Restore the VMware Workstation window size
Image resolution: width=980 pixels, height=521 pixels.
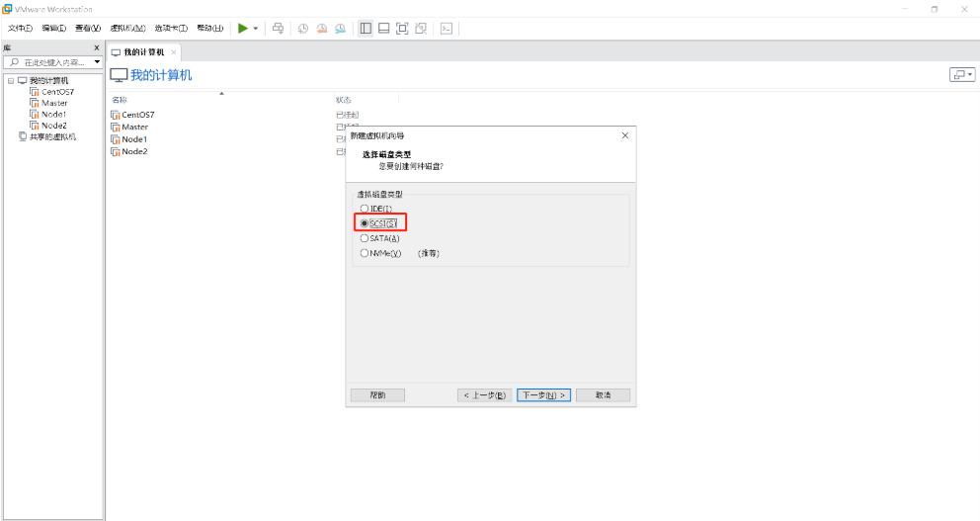pos(935,9)
